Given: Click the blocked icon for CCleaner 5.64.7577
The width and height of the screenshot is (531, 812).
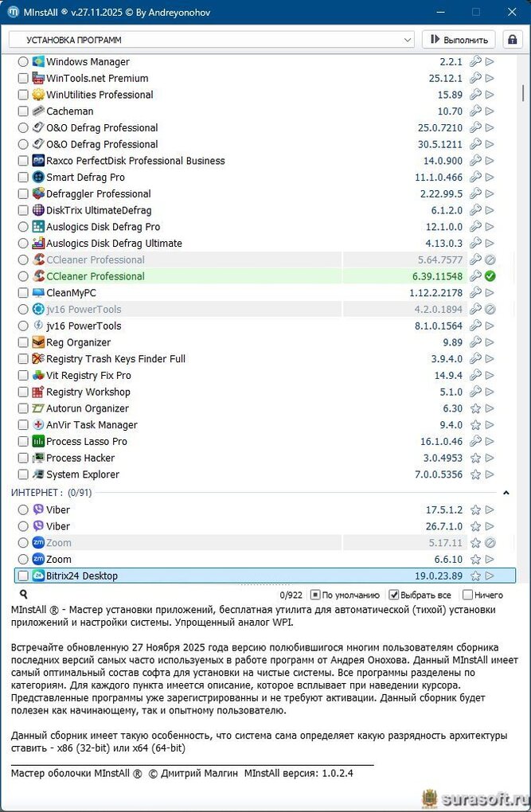Looking at the screenshot, I should point(490,260).
